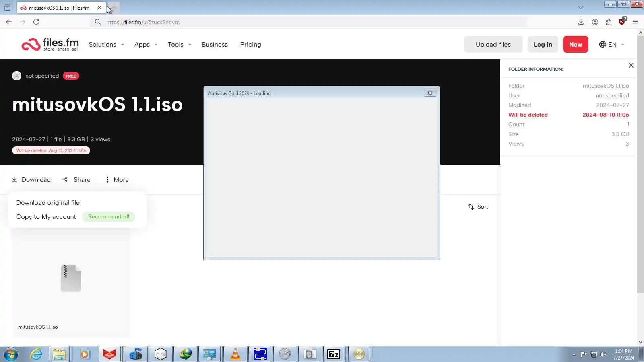
Task: Click the mitusovkOS 1.1.iso file thumbnail
Action: click(x=71, y=278)
